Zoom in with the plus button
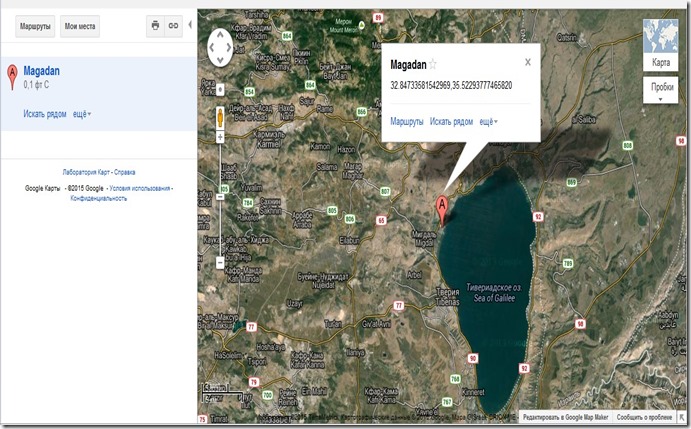This screenshot has height=429, width=691. (220, 138)
